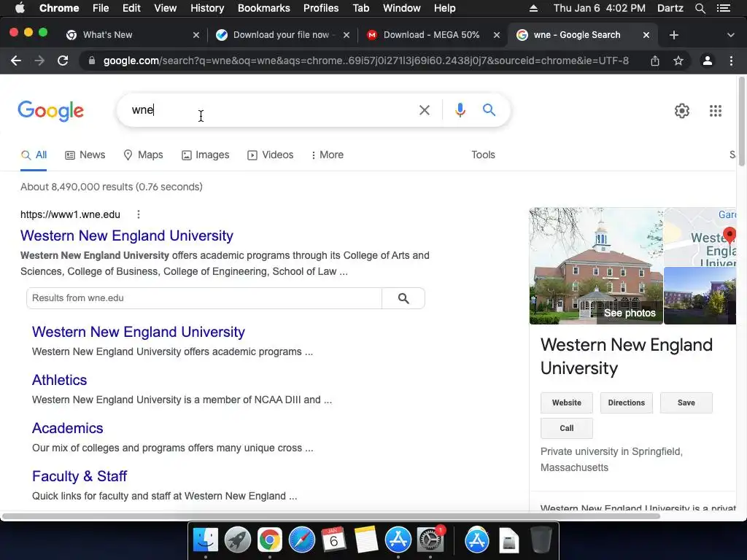This screenshot has height=560, width=747.
Task: Go back to previous page
Action: click(x=16, y=61)
